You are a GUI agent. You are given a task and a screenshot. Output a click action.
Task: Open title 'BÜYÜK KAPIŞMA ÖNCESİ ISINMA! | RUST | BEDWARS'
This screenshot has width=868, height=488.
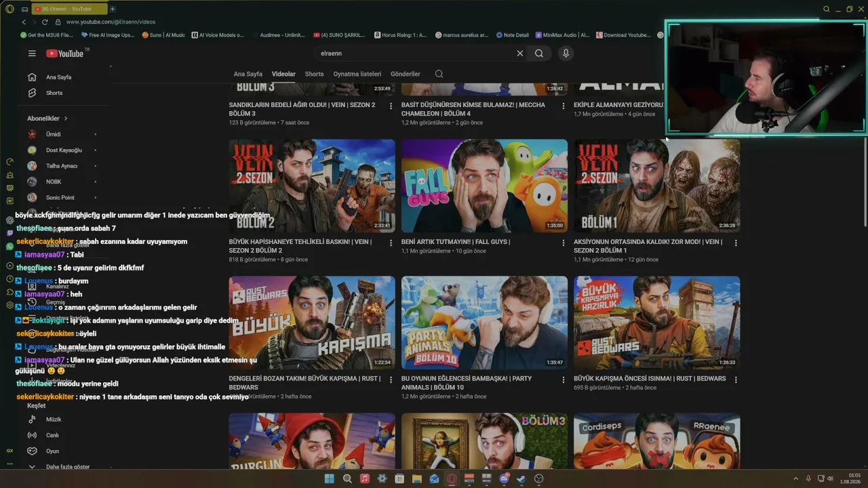click(650, 379)
